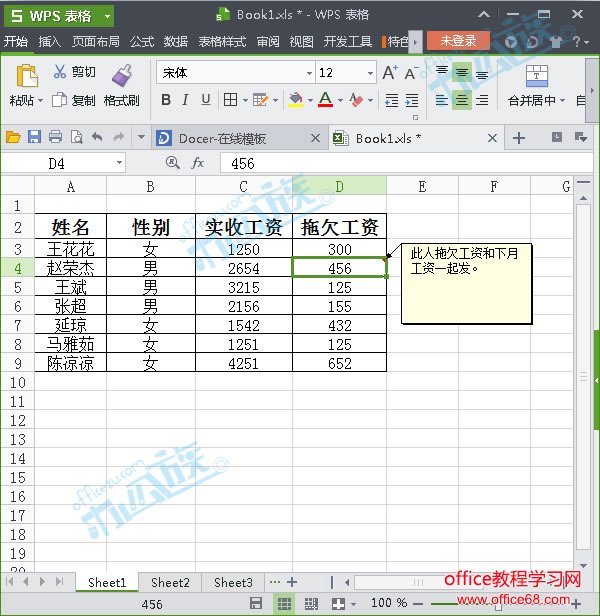Image resolution: width=600 pixels, height=616 pixels.
Task: Click the Redo arrow icon
Action: 119,137
